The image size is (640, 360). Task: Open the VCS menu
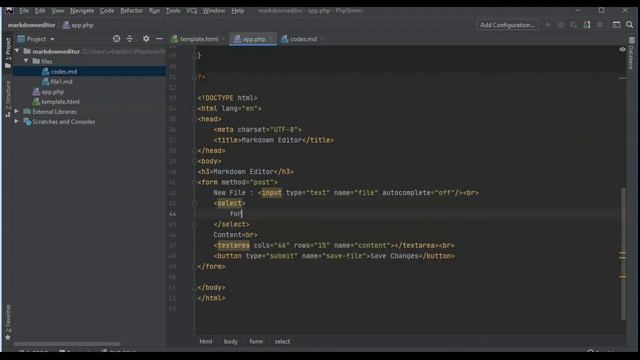tap(192, 11)
